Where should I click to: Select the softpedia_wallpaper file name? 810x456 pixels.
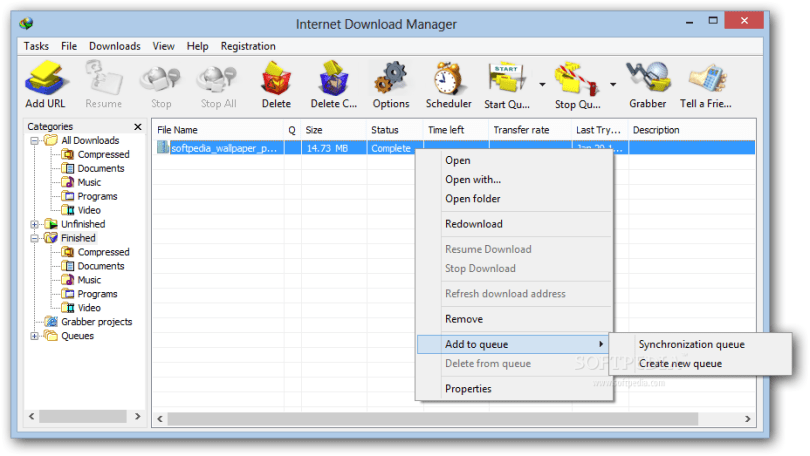coord(224,148)
